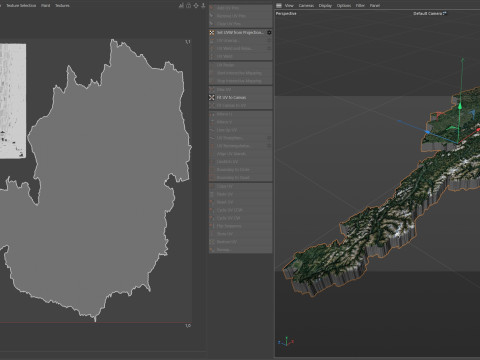This screenshot has width=480, height=360.
Task: Apply the Mirror V command
Action: pyautogui.click(x=240, y=122)
